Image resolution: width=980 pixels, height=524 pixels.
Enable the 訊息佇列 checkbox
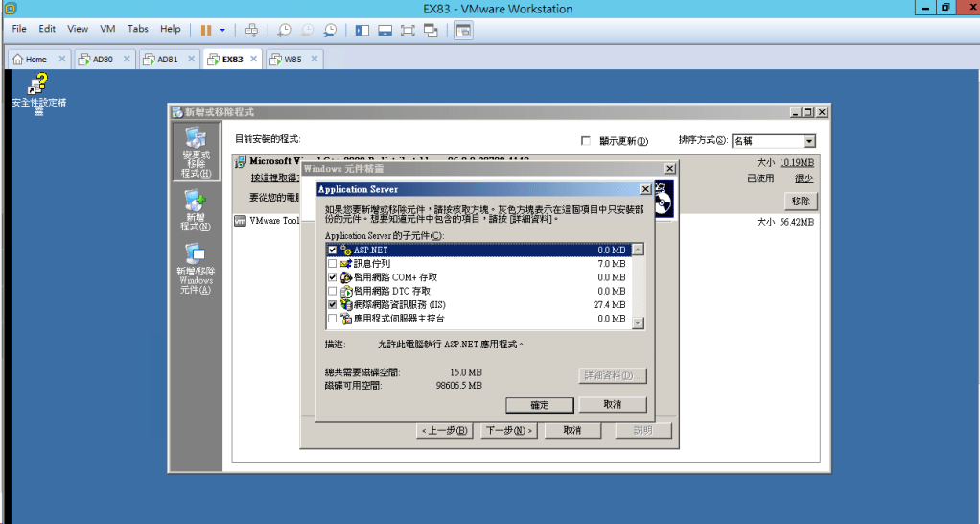pos(333,263)
